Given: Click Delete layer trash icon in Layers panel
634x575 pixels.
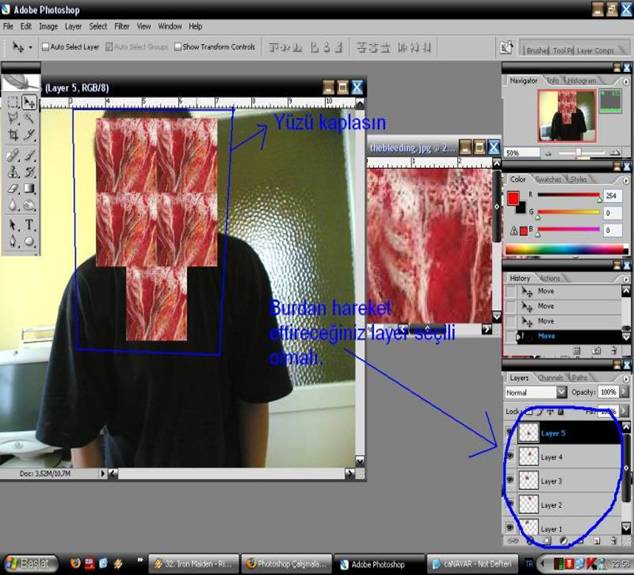Looking at the screenshot, I should 614,541.
